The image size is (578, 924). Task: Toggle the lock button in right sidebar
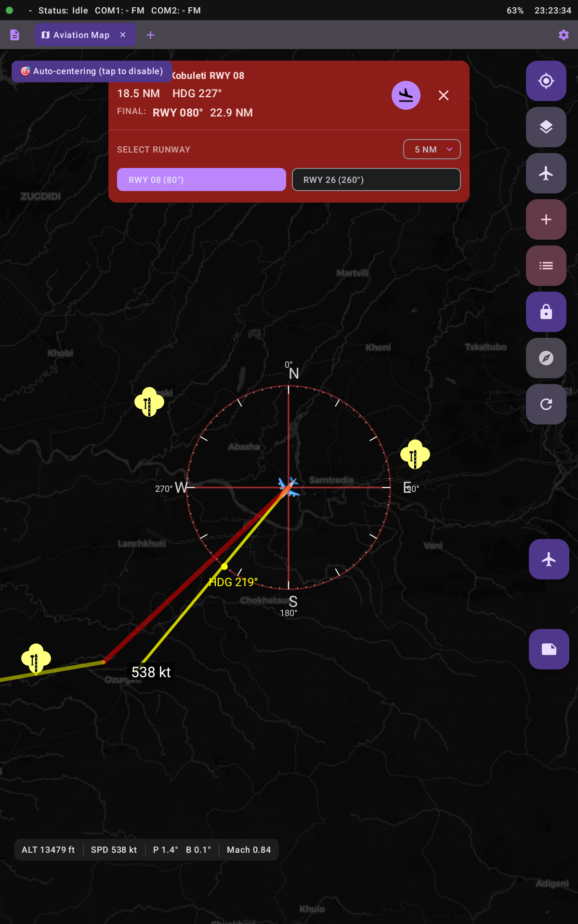[x=546, y=312]
